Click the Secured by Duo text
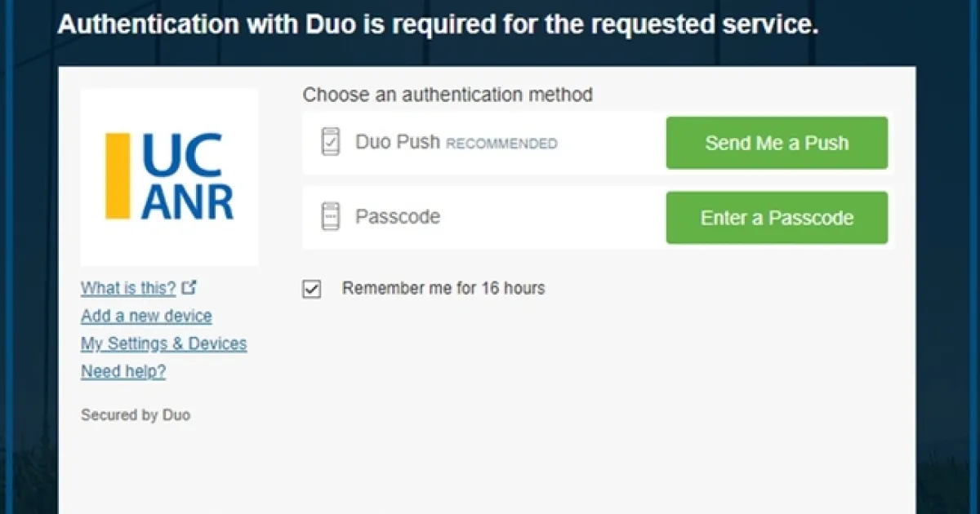 pos(136,415)
